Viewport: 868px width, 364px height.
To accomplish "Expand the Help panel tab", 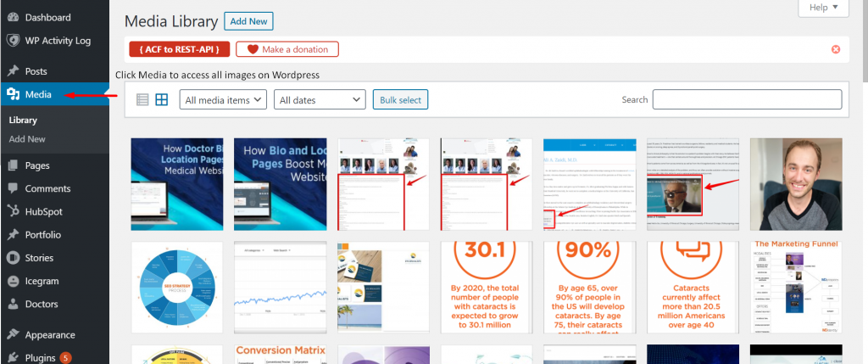I will (823, 8).
